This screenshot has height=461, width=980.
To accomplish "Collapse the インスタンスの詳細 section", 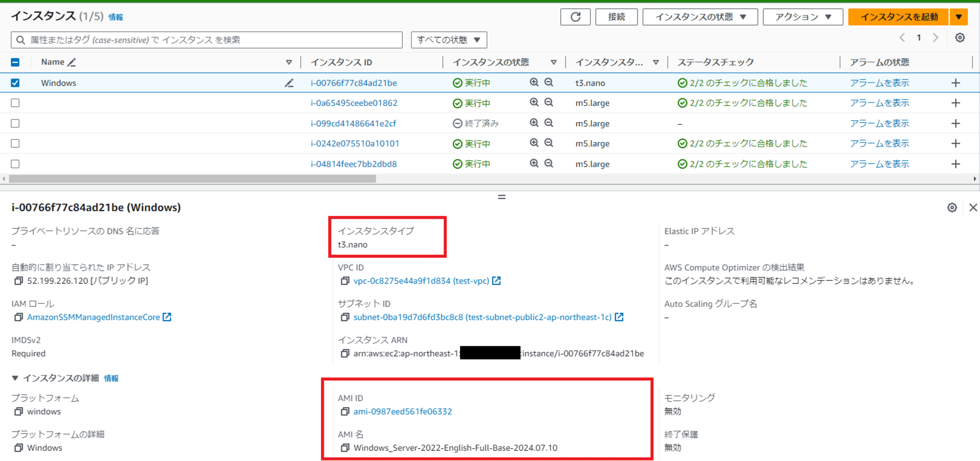I will (15, 378).
